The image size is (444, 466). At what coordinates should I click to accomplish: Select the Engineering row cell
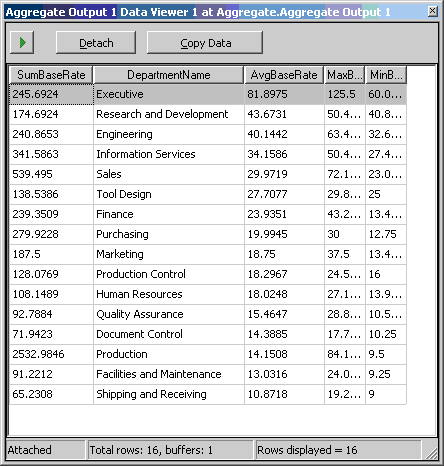(x=169, y=134)
